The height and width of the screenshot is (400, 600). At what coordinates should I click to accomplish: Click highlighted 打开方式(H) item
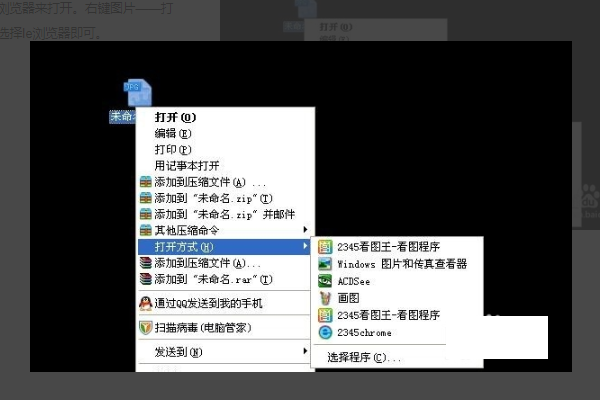coord(223,247)
